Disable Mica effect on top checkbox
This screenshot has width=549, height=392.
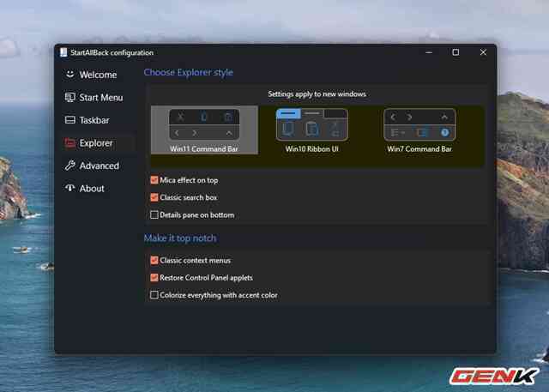[154, 180]
